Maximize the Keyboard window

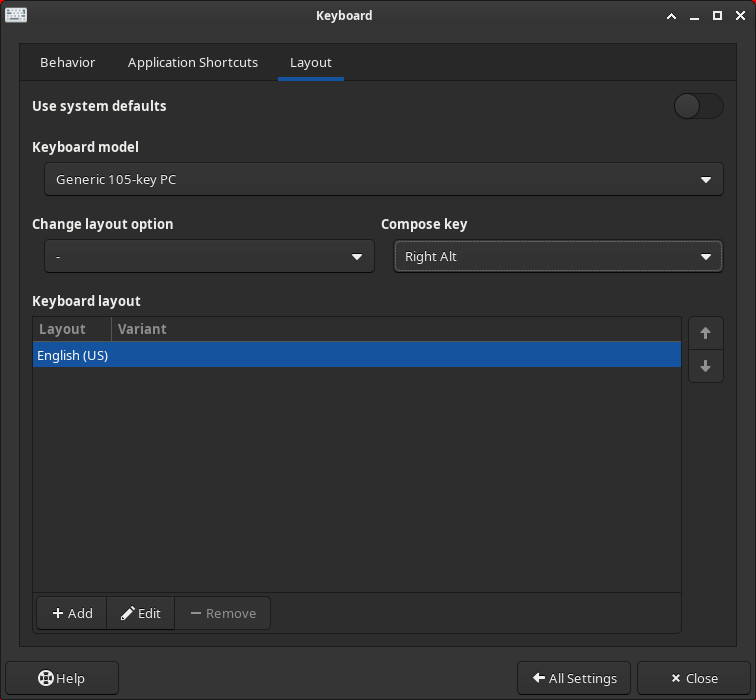click(x=717, y=16)
